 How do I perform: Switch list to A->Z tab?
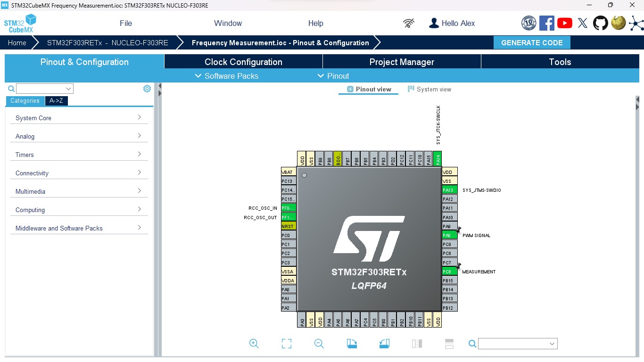pos(56,100)
